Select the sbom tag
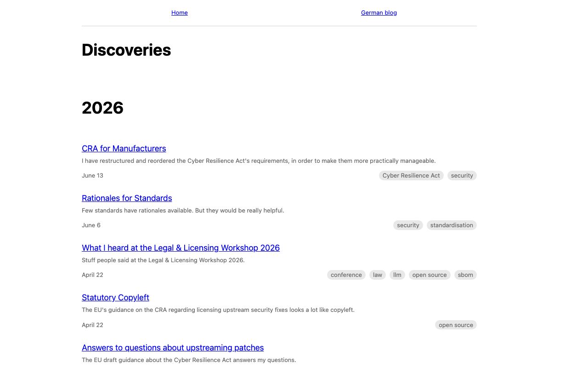The height and width of the screenshot is (368, 588). coord(465,275)
